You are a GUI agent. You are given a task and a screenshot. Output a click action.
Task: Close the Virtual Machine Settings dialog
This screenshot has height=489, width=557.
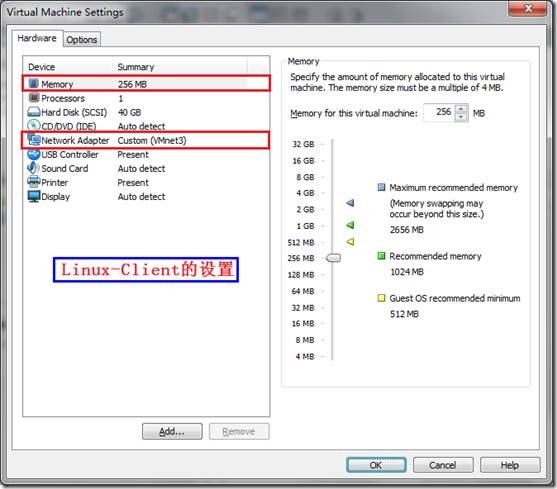(528, 8)
